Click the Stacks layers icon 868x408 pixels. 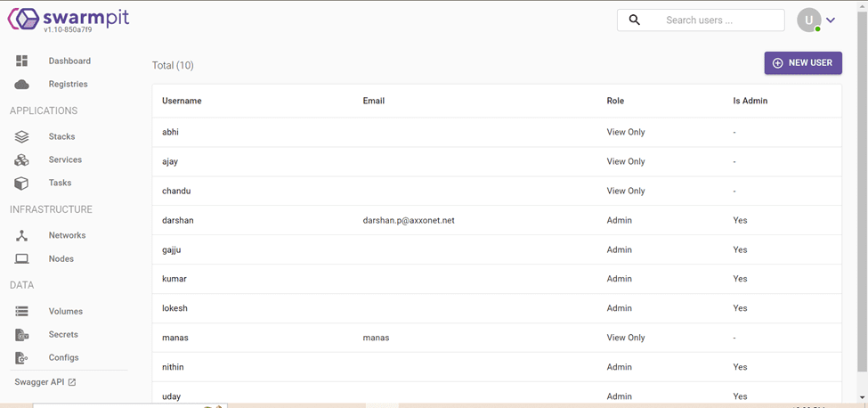point(22,136)
